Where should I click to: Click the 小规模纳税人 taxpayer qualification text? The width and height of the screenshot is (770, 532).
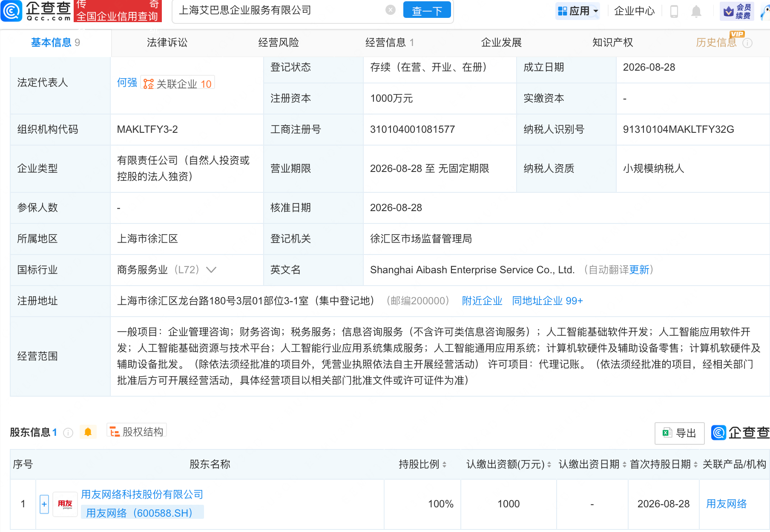click(653, 169)
